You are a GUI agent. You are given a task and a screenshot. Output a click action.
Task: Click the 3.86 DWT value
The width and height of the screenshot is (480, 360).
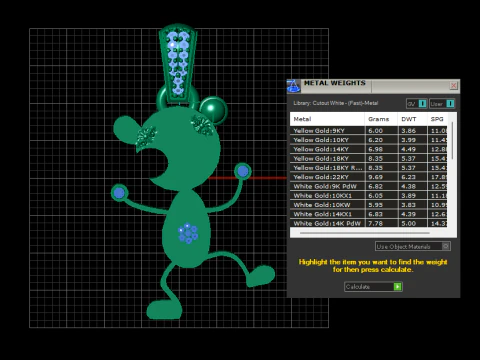[x=409, y=131]
